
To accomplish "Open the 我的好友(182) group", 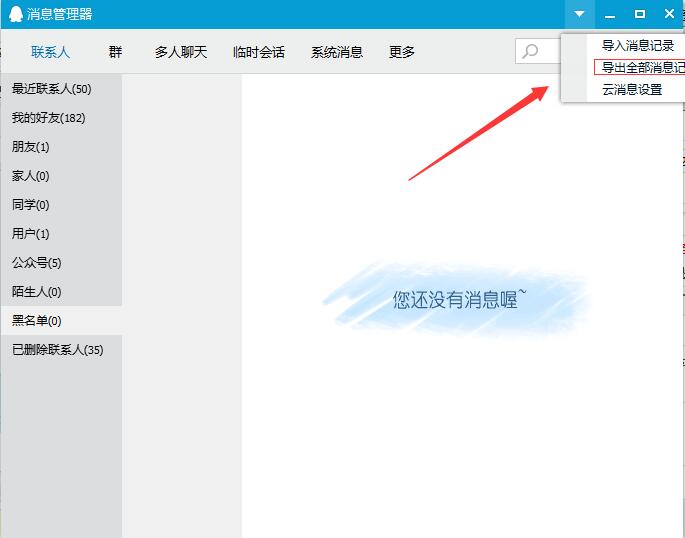I will pos(48,118).
